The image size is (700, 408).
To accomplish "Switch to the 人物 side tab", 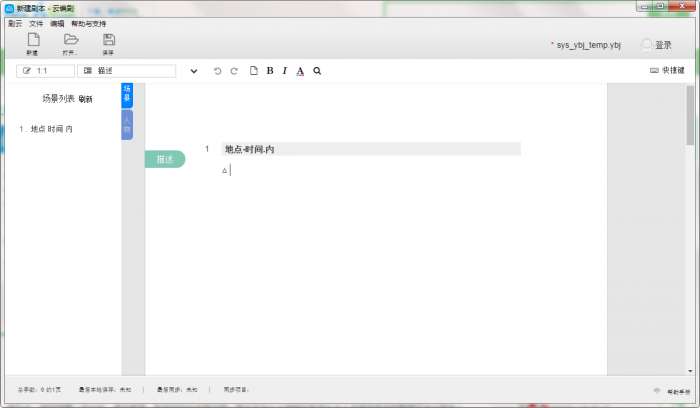I will [127, 125].
